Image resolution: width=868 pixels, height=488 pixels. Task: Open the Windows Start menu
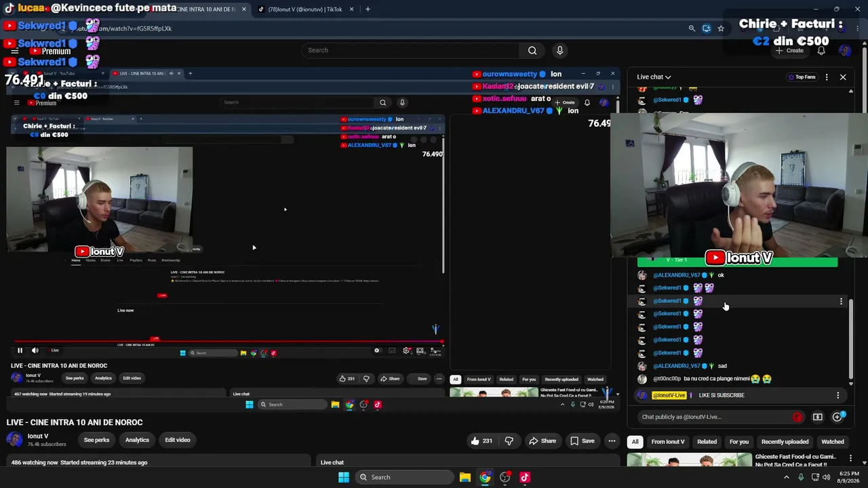(x=344, y=477)
